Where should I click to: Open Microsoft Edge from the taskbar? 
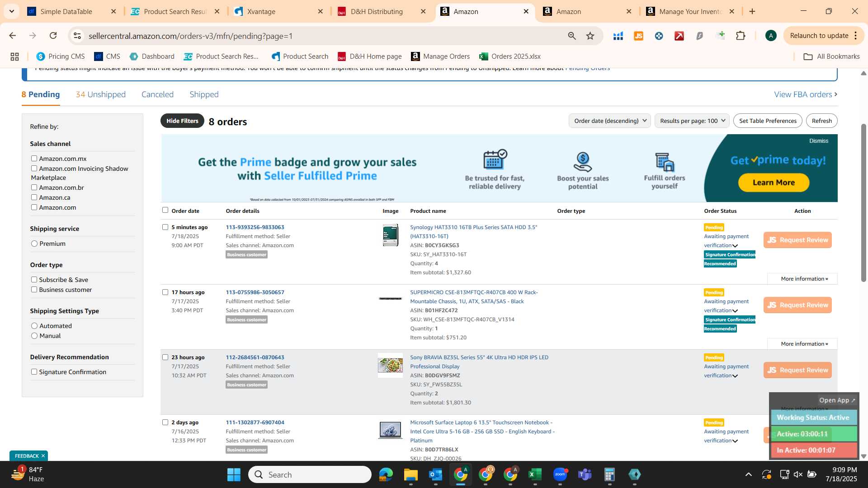pyautogui.click(x=386, y=474)
